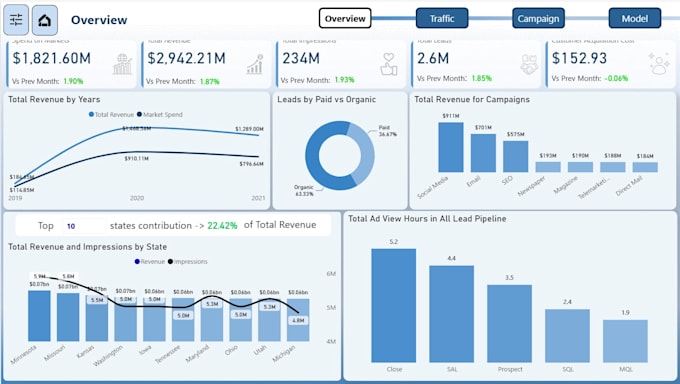
Task: Click the growth chart icon on revenue card
Action: coord(255,64)
